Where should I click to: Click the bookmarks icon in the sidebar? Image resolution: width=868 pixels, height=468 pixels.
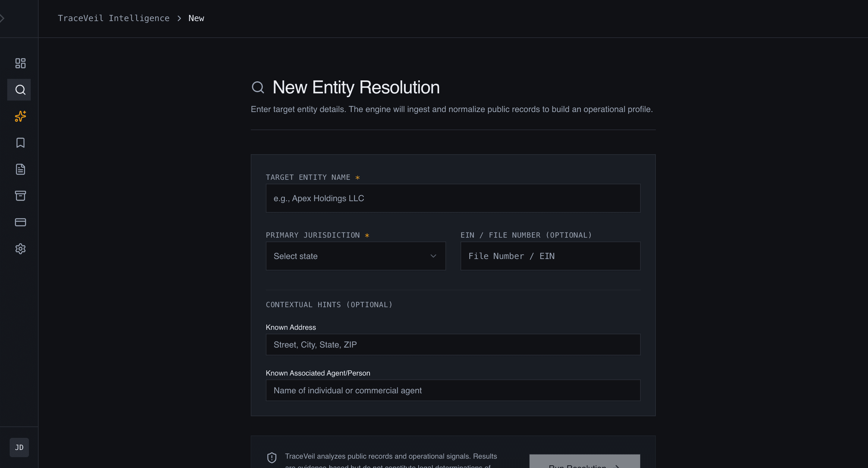pos(20,143)
